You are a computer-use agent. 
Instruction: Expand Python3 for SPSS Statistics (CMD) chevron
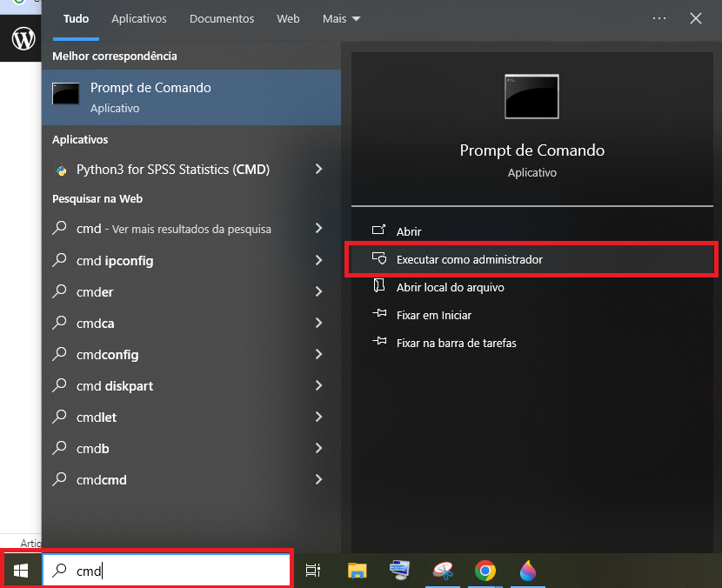[318, 169]
